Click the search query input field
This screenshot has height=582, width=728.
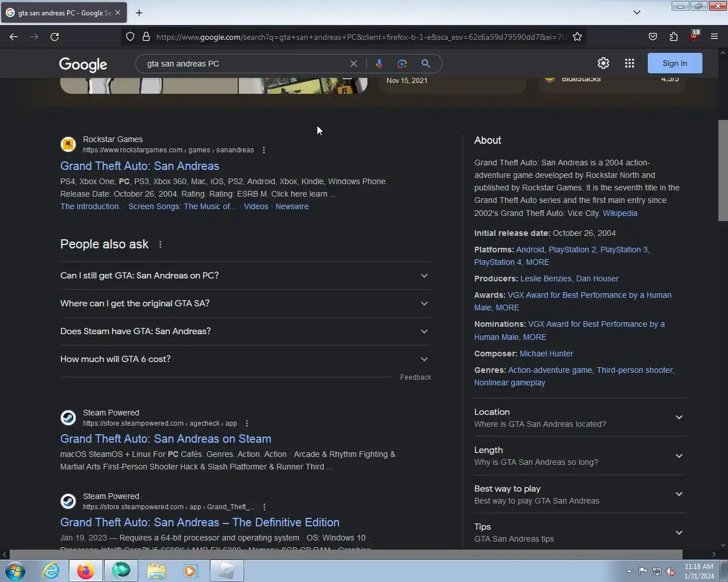245,64
